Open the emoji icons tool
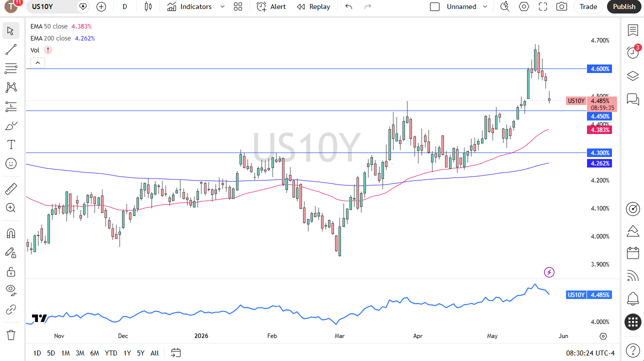The width and height of the screenshot is (644, 361). (x=11, y=163)
